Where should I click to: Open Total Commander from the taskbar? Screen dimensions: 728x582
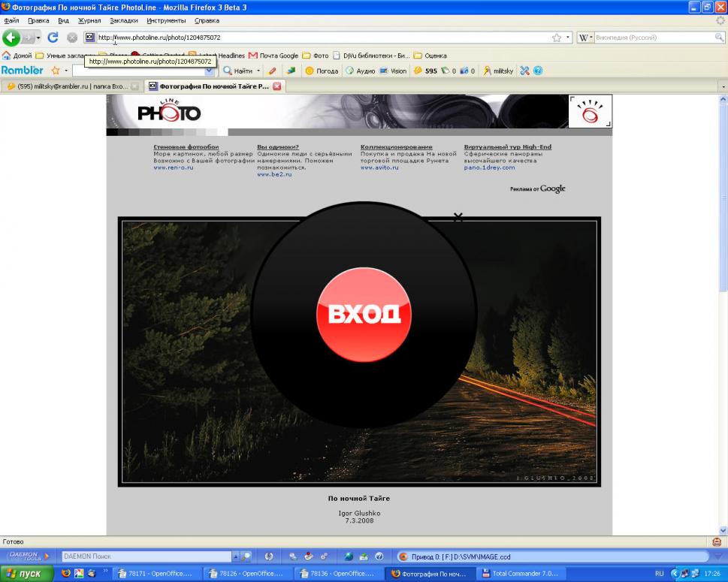click(520, 574)
